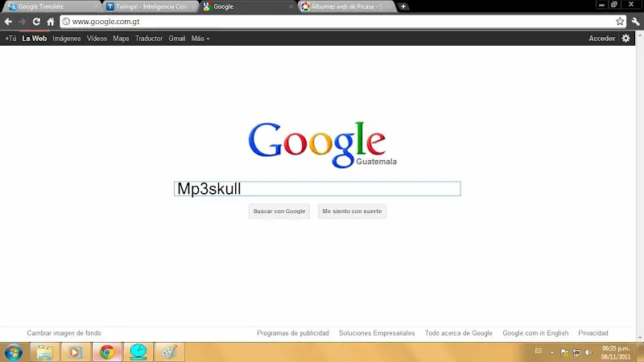Image resolution: width=644 pixels, height=362 pixels.
Task: Launch media player from taskbar
Action: point(75,352)
